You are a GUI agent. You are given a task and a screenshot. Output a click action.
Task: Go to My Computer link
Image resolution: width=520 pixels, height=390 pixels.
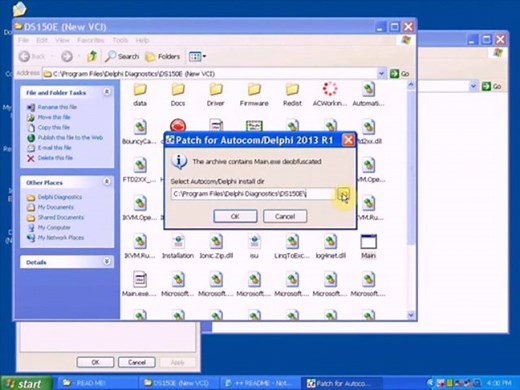[54, 227]
